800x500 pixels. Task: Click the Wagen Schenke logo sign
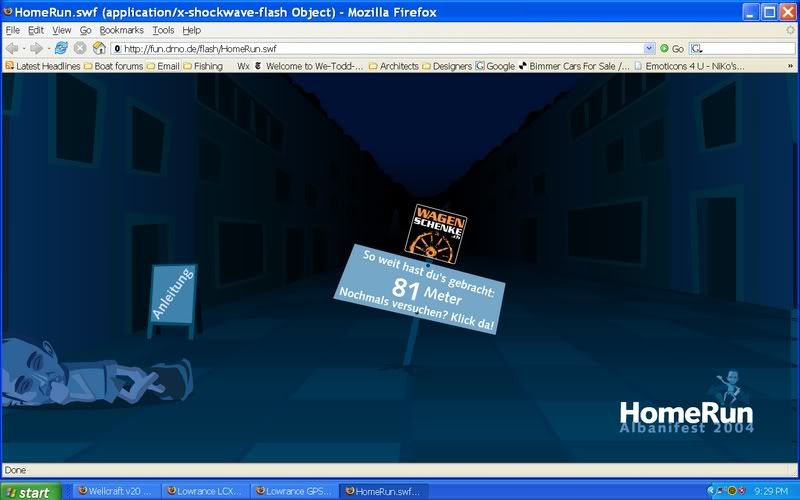pyautogui.click(x=436, y=234)
